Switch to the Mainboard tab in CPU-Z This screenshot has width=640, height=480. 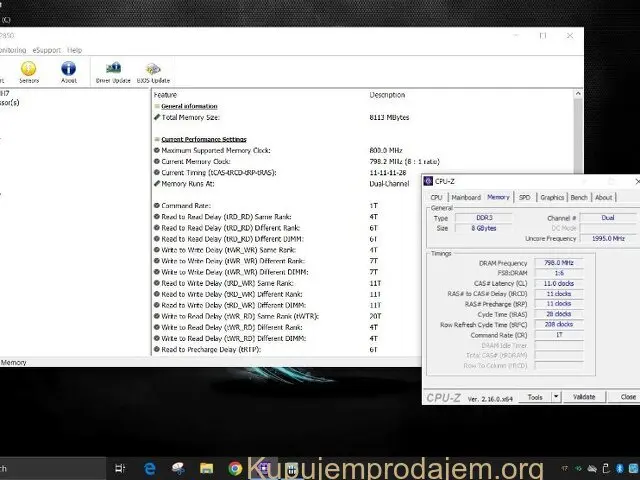pyautogui.click(x=465, y=198)
